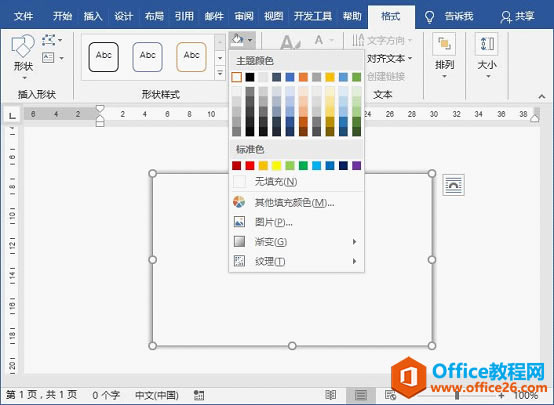The height and width of the screenshot is (405, 554).
Task: Expand the shape styles gallery More arrow
Action: 220,74
